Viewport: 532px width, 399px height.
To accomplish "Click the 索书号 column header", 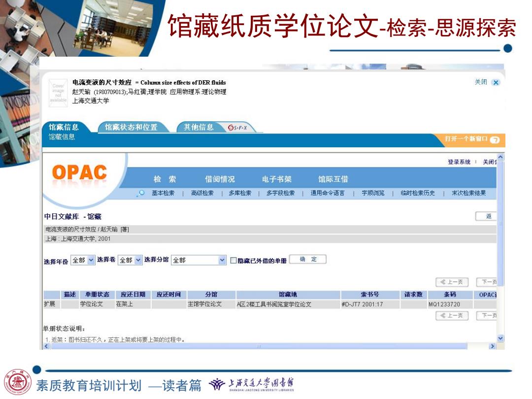I will (370, 295).
